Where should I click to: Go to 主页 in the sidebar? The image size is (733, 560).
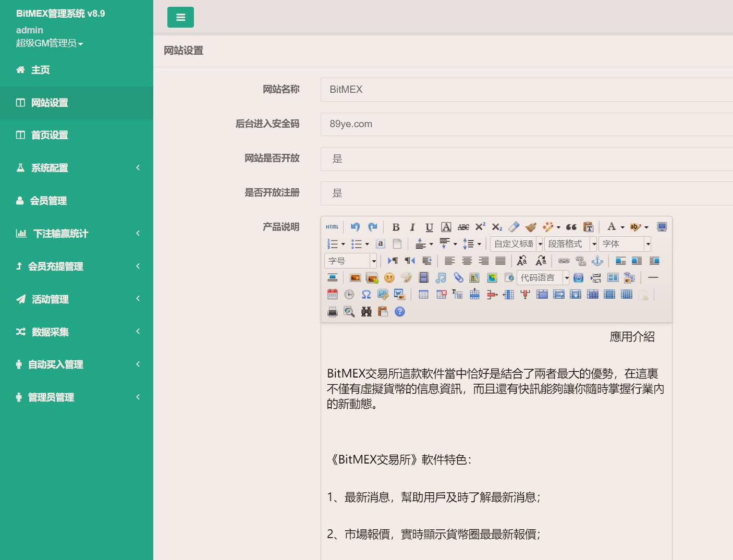(77, 70)
